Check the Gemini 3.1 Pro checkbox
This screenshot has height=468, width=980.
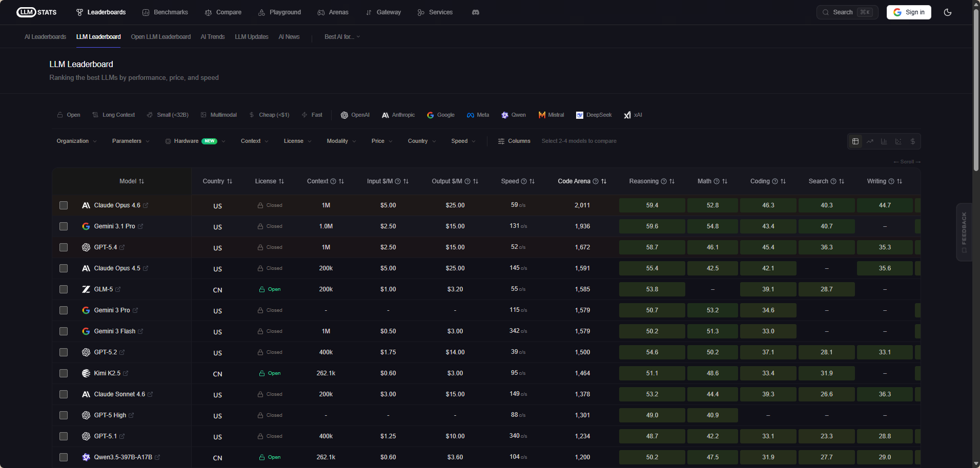click(64, 226)
